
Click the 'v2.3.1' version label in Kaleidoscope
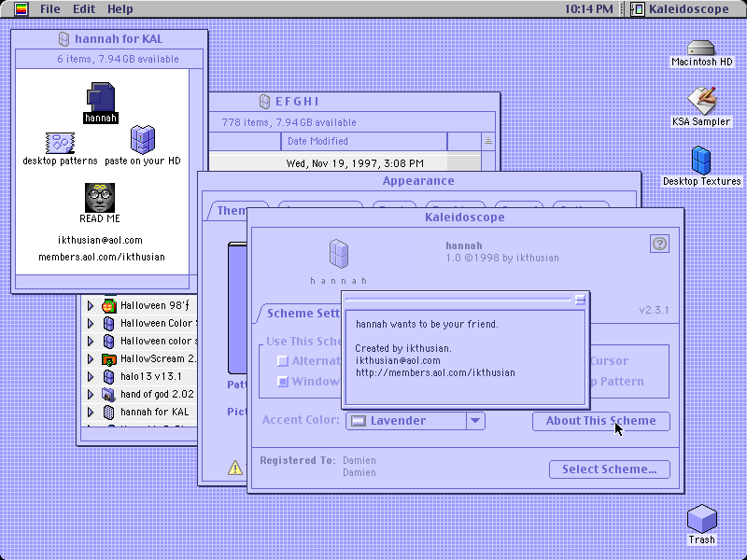coord(654,311)
